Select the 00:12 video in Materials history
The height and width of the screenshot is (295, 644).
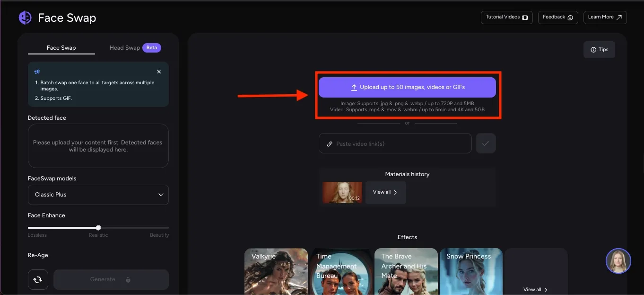342,193
